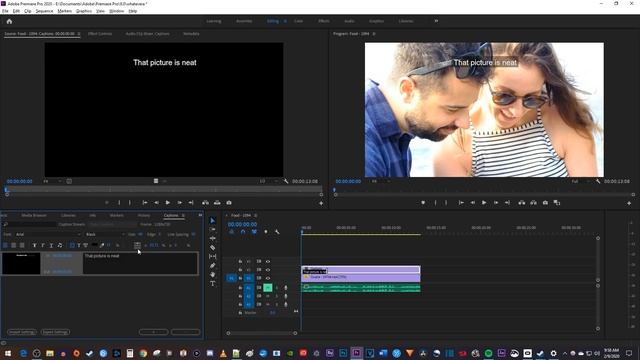
Task: Select the Razor tool
Action: coord(213,247)
